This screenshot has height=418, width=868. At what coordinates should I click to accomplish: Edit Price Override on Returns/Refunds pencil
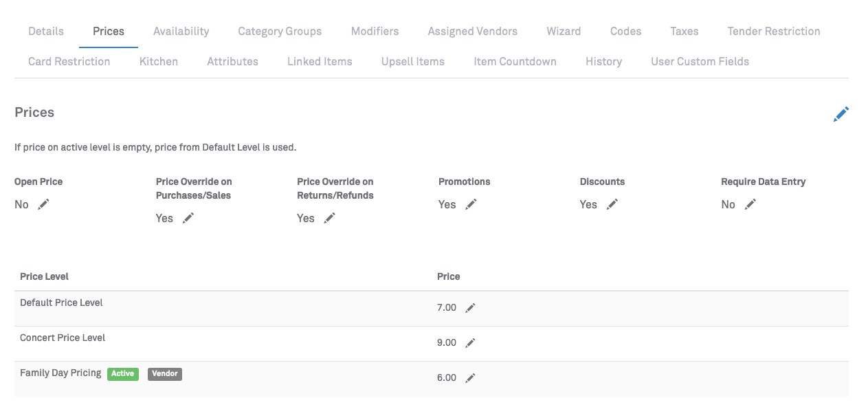pyautogui.click(x=330, y=218)
